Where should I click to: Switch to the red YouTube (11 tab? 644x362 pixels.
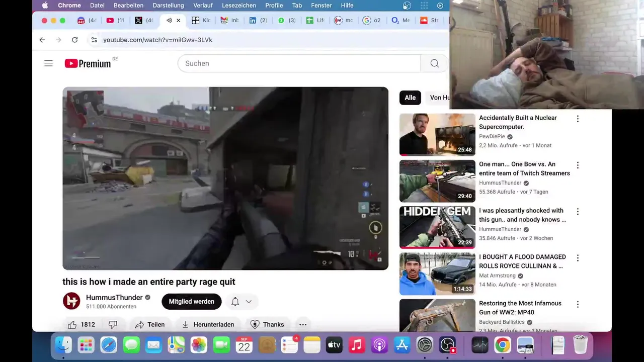click(115, 21)
